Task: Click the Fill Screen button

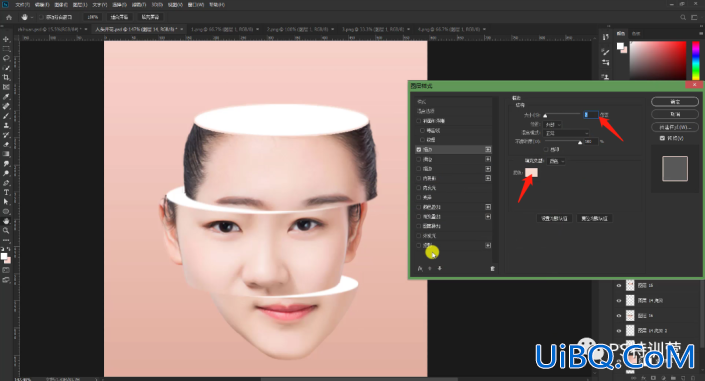Action: tap(150, 17)
